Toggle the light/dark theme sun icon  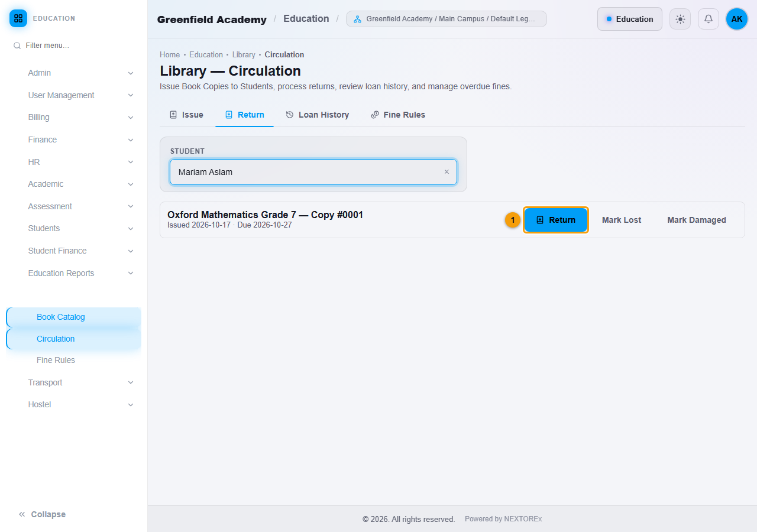[680, 19]
